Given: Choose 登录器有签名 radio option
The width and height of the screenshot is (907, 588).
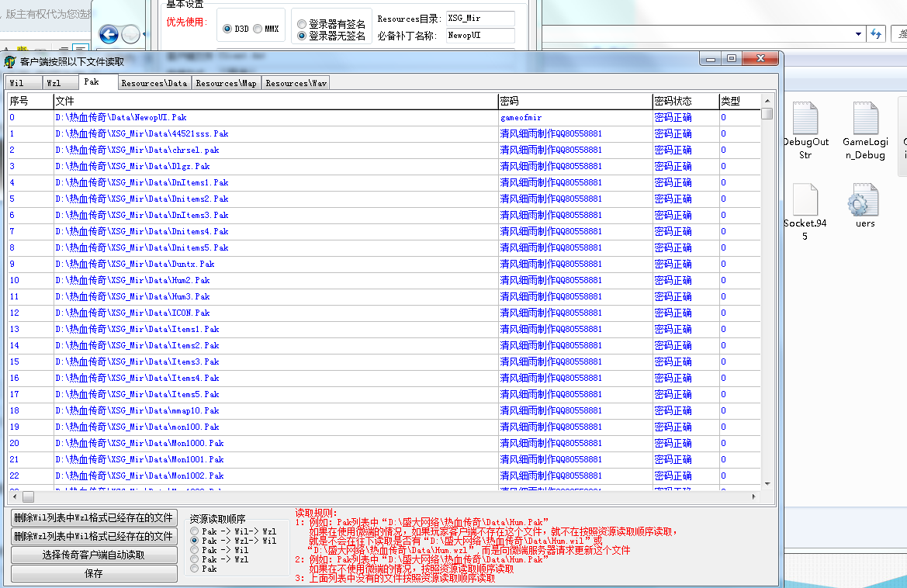Looking at the screenshot, I should pos(302,24).
